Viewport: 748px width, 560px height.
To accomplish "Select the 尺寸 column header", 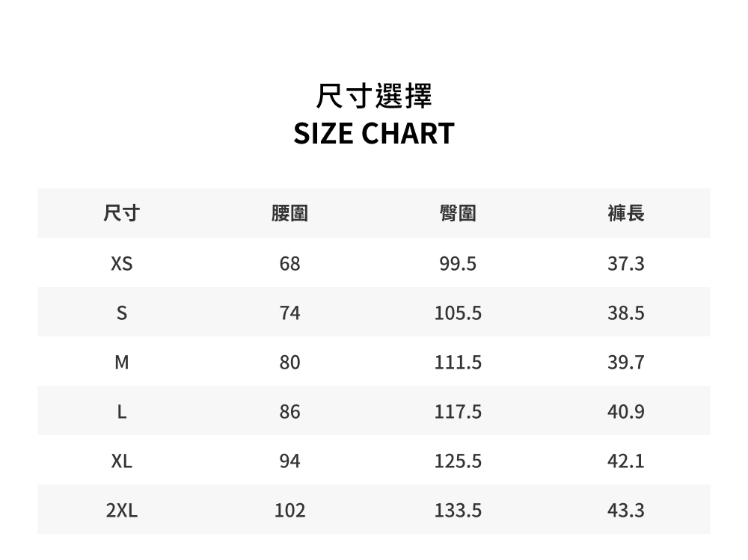I will 122,213.
